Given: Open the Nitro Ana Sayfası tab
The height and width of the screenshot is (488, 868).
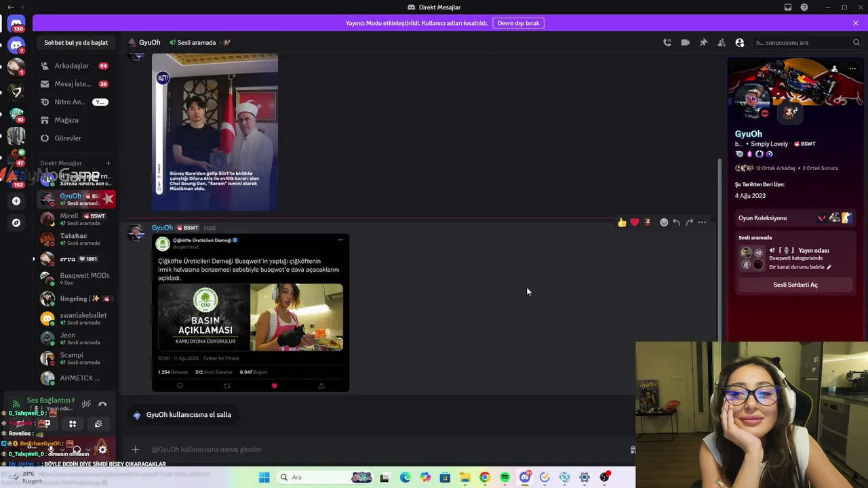Looking at the screenshot, I should pyautogui.click(x=76, y=102).
